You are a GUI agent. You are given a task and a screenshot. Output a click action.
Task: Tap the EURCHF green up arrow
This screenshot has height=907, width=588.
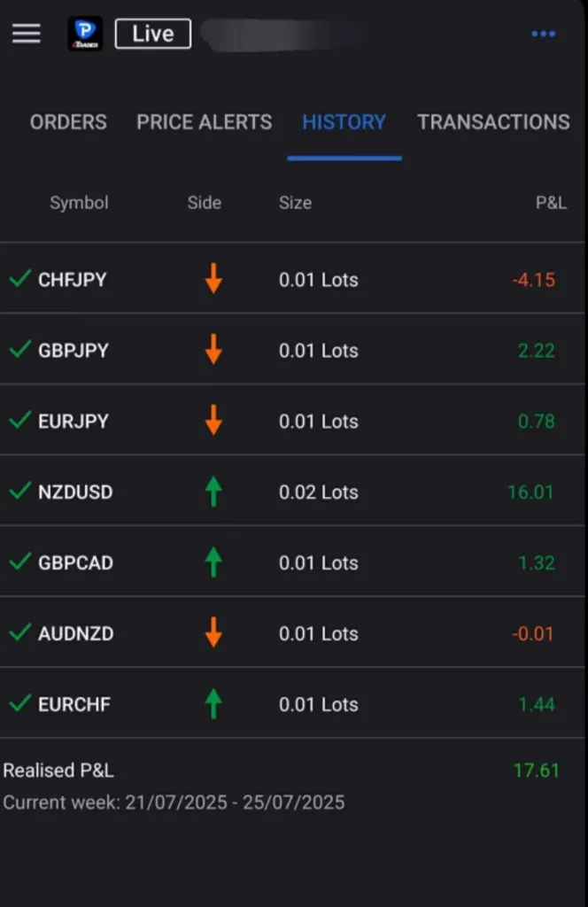coord(213,704)
